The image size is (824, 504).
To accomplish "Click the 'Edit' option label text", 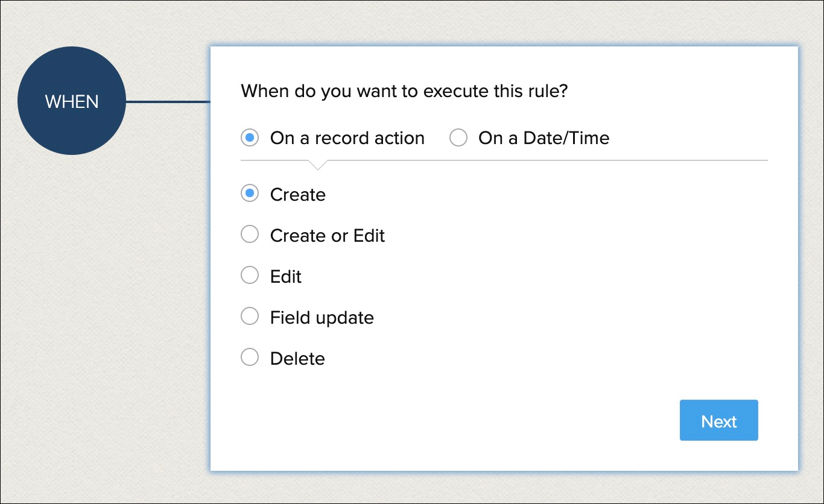I will [285, 276].
